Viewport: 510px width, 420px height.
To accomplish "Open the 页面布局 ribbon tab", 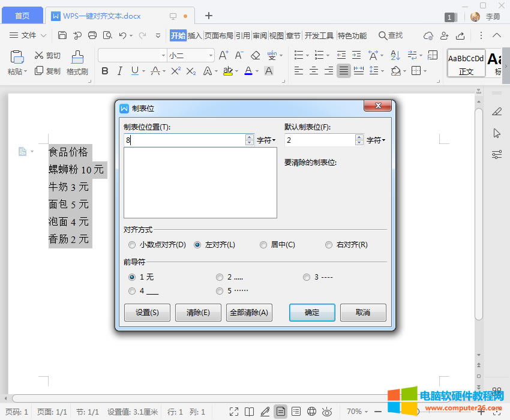I will click(x=219, y=35).
